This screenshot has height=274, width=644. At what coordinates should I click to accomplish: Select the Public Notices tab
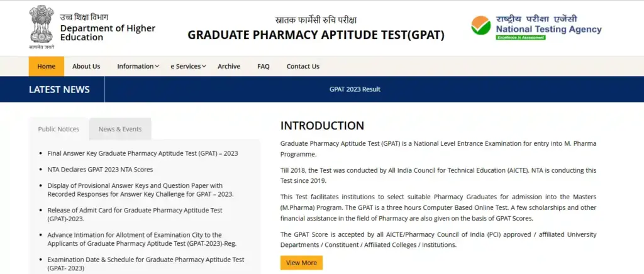coord(58,129)
